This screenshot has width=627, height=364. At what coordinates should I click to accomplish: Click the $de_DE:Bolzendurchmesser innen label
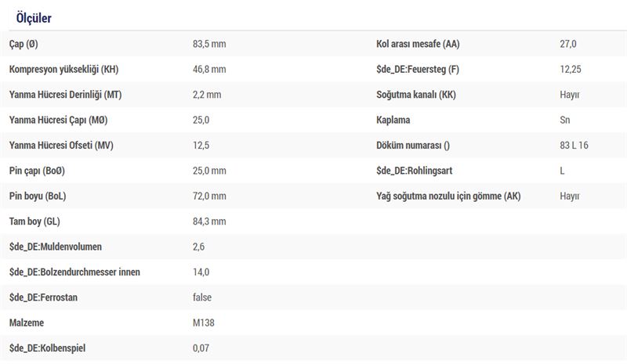point(74,272)
